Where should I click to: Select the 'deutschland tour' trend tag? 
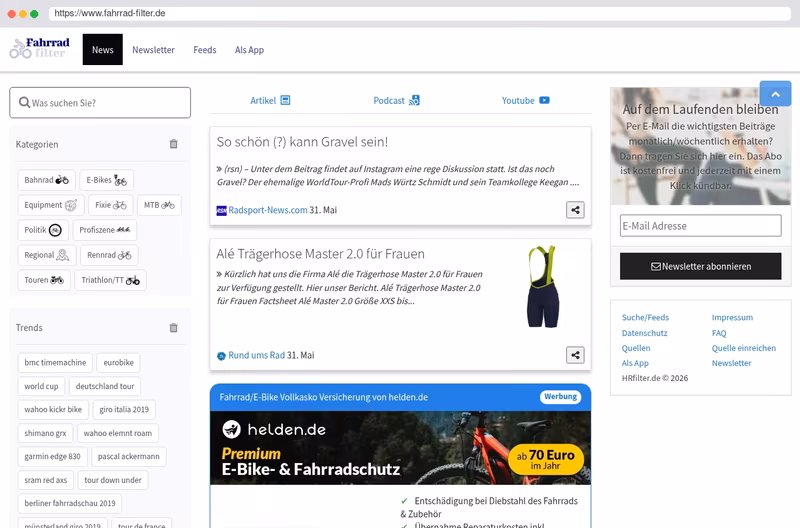[105, 386]
